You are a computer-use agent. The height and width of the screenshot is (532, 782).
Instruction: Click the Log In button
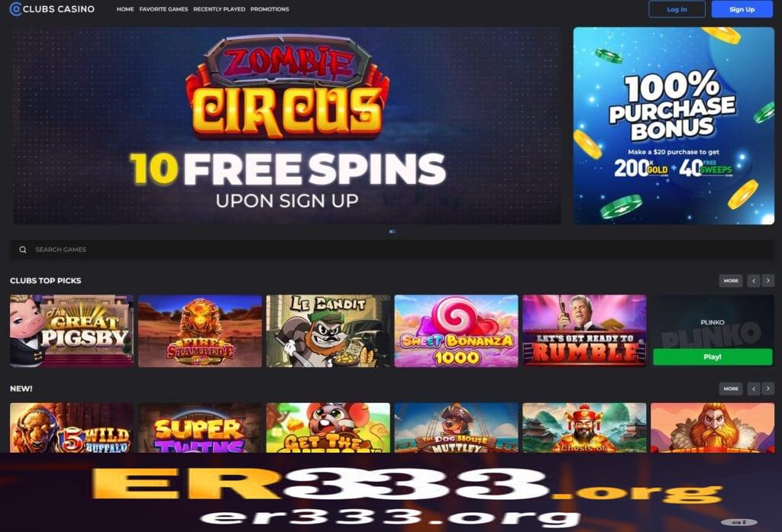[677, 9]
